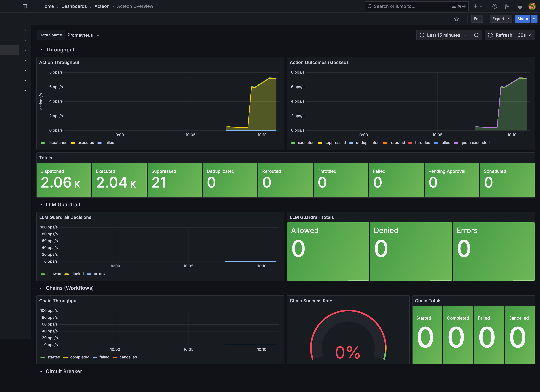Mark this dashboard as a favorite star
Image resolution: width=540 pixels, height=392 pixels.
(x=456, y=19)
